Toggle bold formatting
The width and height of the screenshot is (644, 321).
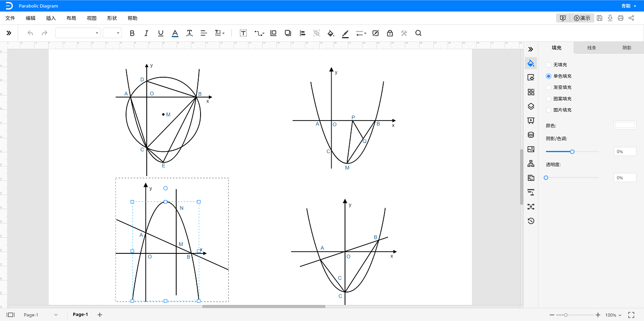click(x=132, y=33)
